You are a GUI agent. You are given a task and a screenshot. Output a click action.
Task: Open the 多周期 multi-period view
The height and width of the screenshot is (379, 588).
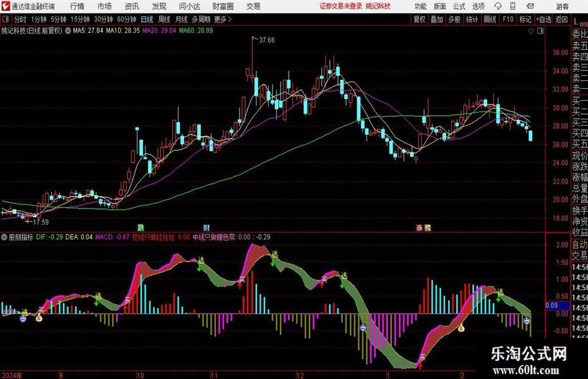201,19
